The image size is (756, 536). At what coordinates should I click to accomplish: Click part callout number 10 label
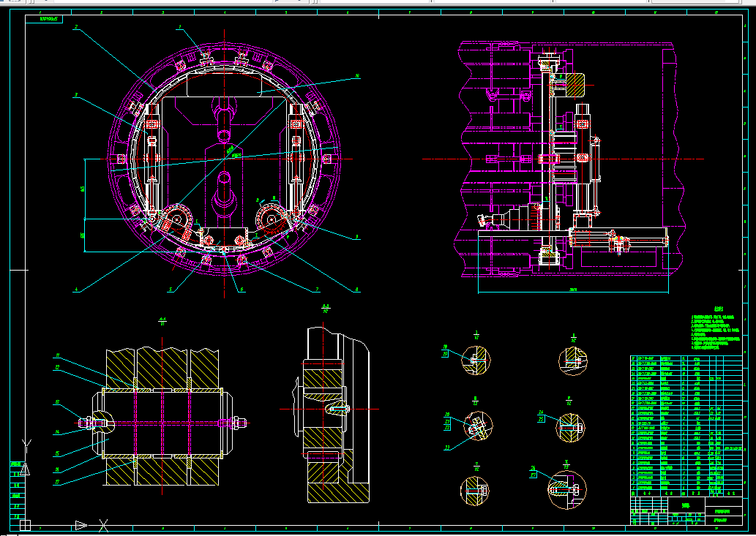tap(357, 75)
